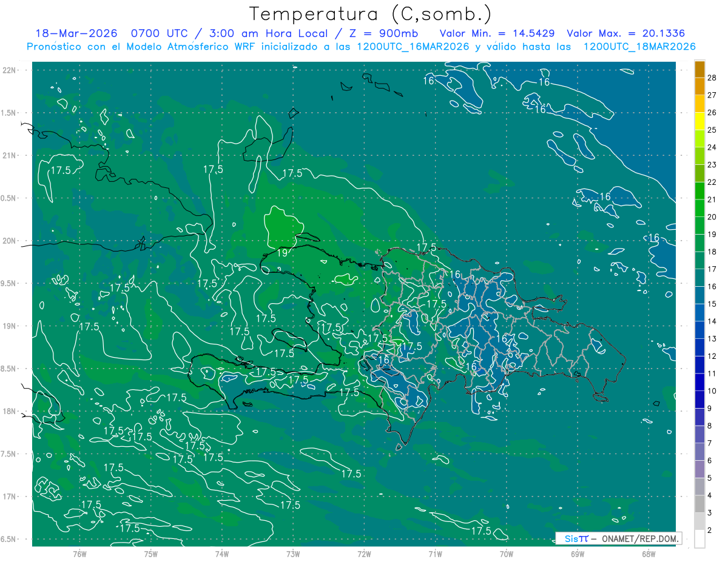Click the "73W" longitude axis label

click(x=293, y=554)
